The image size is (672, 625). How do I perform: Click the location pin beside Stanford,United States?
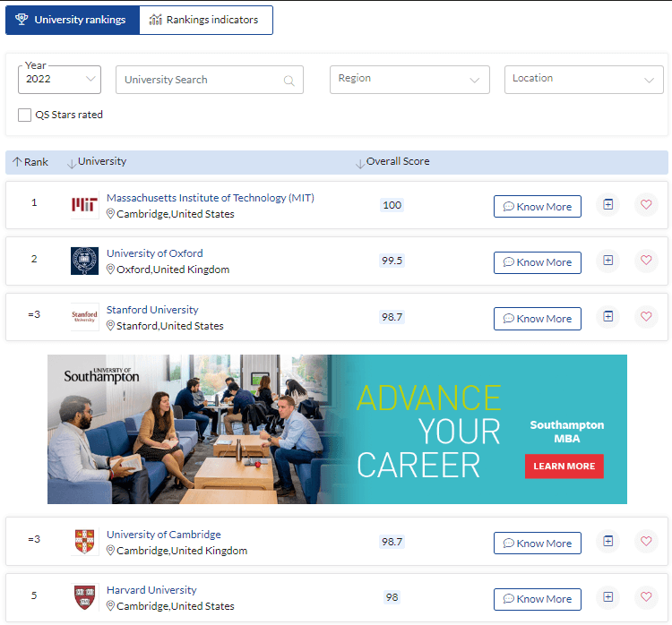coord(110,326)
